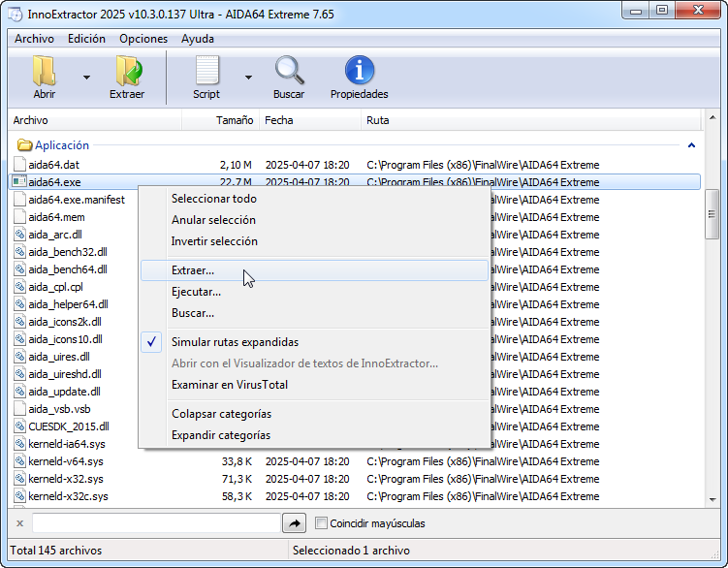Select the aida64.dat file icon
The width and height of the screenshot is (728, 568).
coord(19,165)
